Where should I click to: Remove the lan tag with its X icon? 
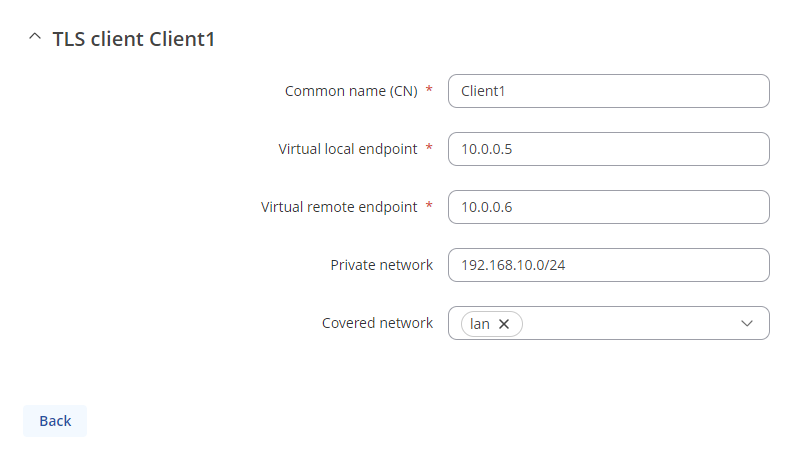(x=504, y=324)
